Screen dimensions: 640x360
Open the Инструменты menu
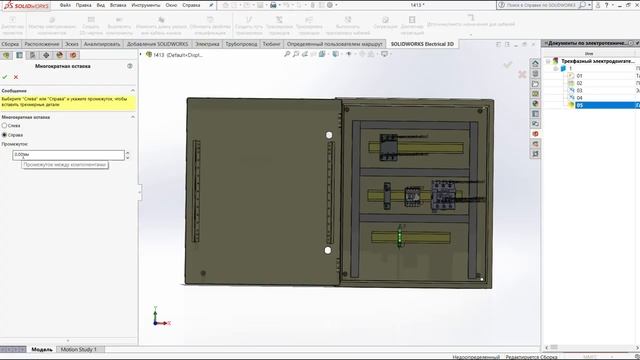tap(146, 5)
